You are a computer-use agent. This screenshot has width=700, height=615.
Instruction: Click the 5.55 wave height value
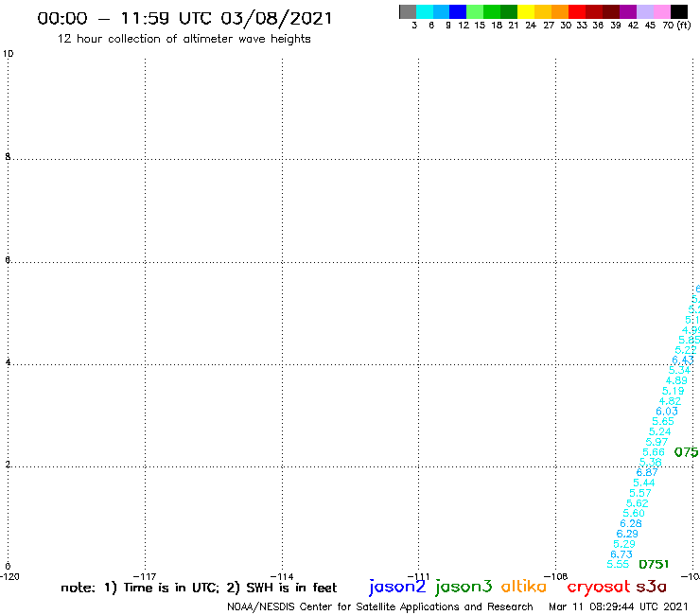pyautogui.click(x=618, y=565)
